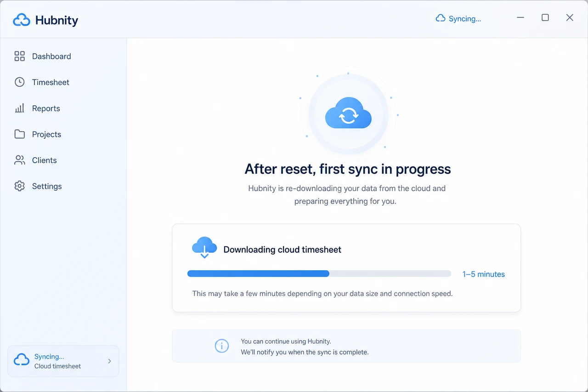The image size is (588, 392).
Task: Click the Dashboard grid icon
Action: 20,57
